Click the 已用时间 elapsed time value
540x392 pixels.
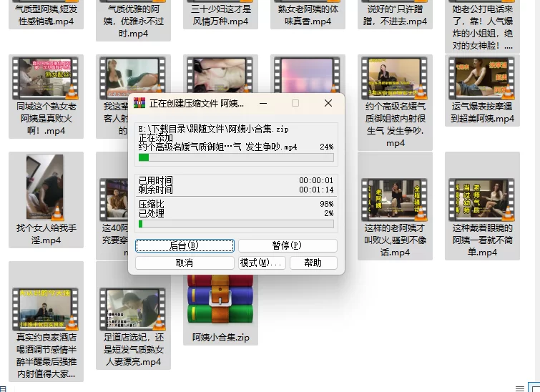pyautogui.click(x=316, y=180)
